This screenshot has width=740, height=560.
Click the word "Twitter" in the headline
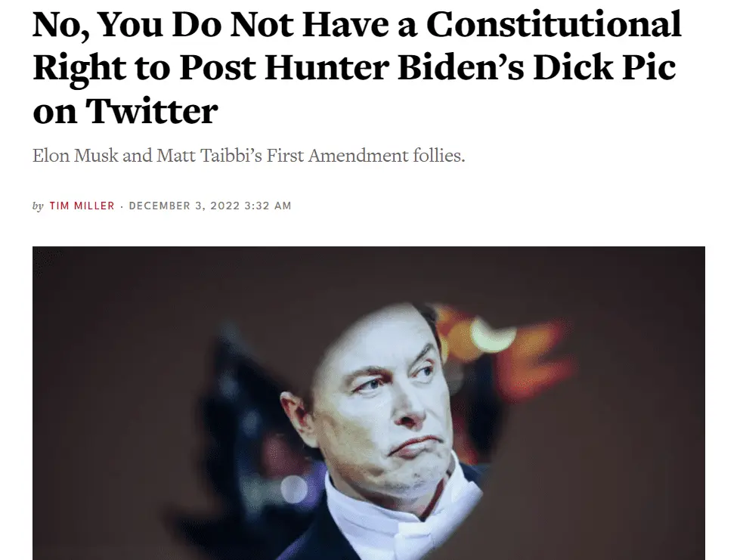click(x=151, y=111)
